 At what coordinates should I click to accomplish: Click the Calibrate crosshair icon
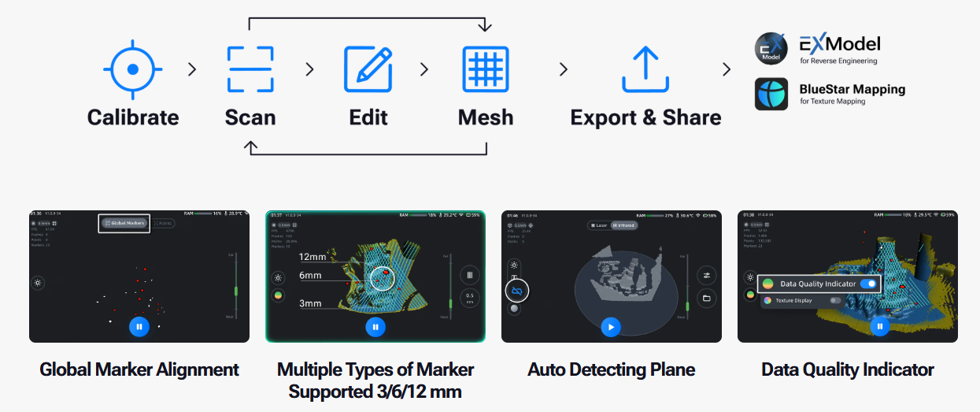[133, 69]
